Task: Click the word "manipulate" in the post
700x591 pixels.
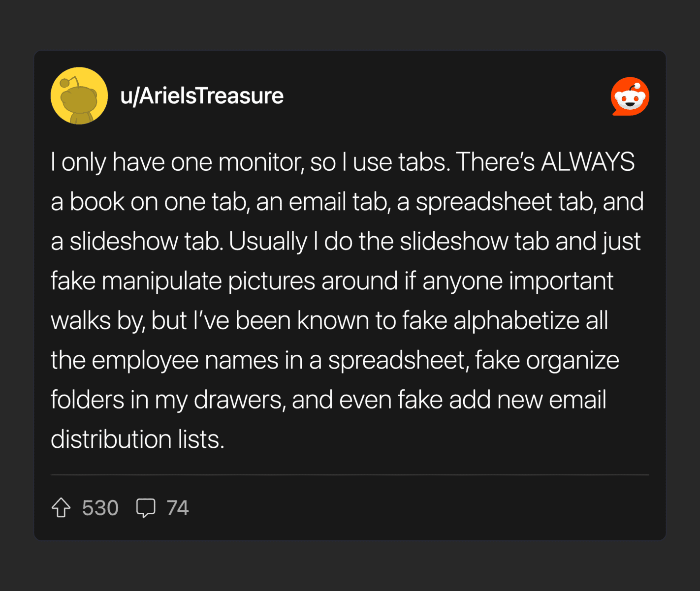Action: (x=161, y=281)
